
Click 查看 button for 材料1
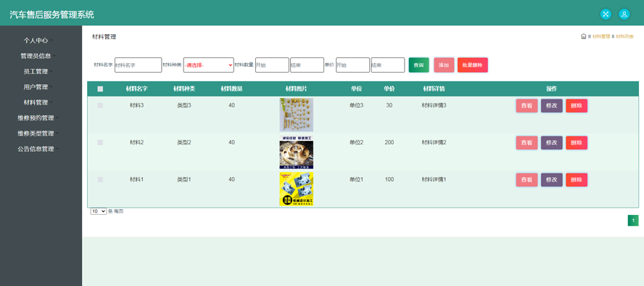coord(527,179)
